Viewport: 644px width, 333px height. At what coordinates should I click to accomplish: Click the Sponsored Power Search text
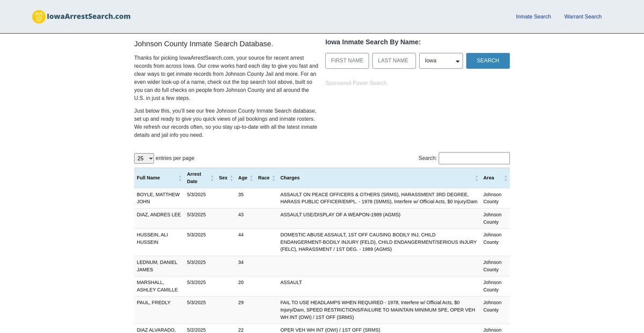click(x=356, y=83)
